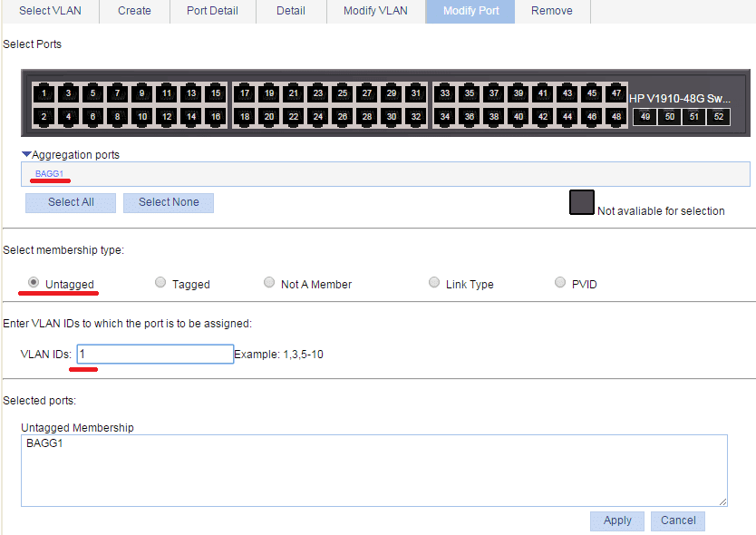Click port 29 on the switch diagram
756x535 pixels.
point(392,93)
